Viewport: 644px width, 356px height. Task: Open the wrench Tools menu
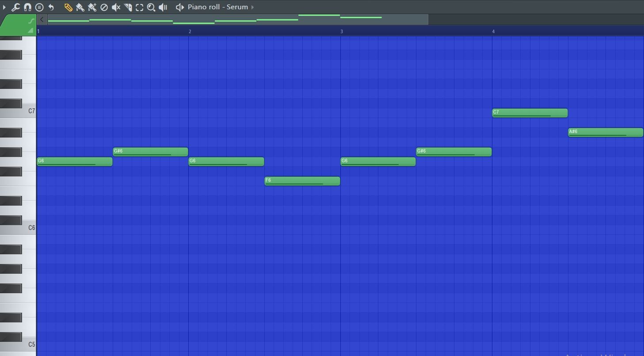(x=15, y=7)
